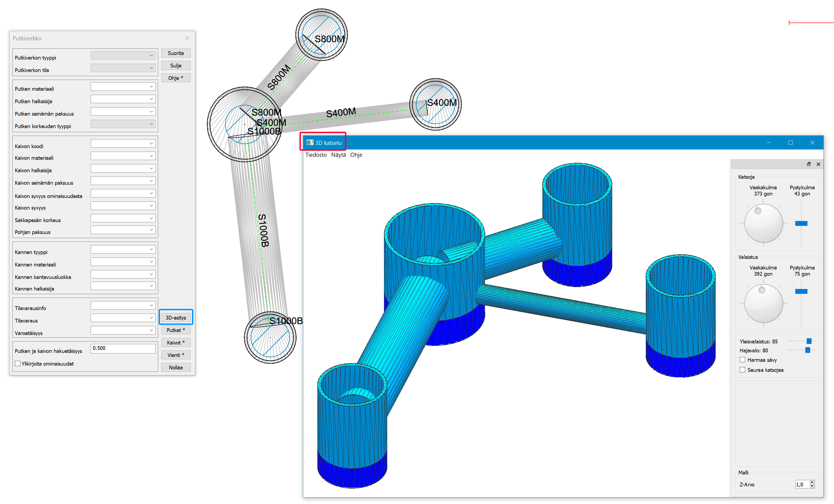Open the Kannen tyyppi combo box

pyautogui.click(x=123, y=249)
